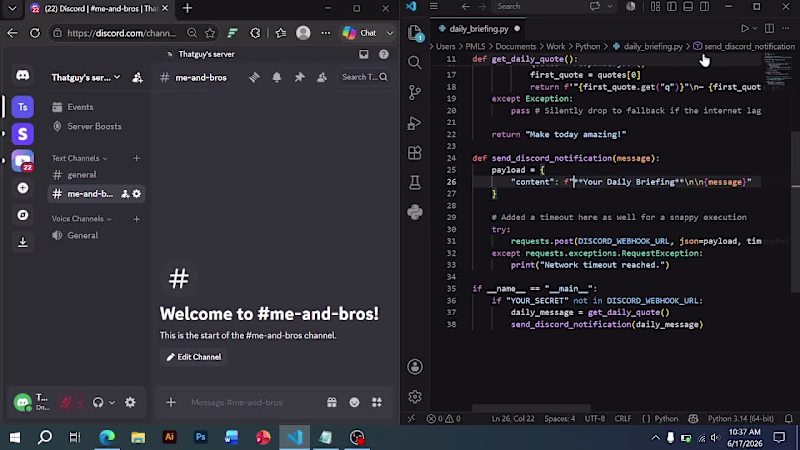Select the Ts server icon in Discord

22,107
